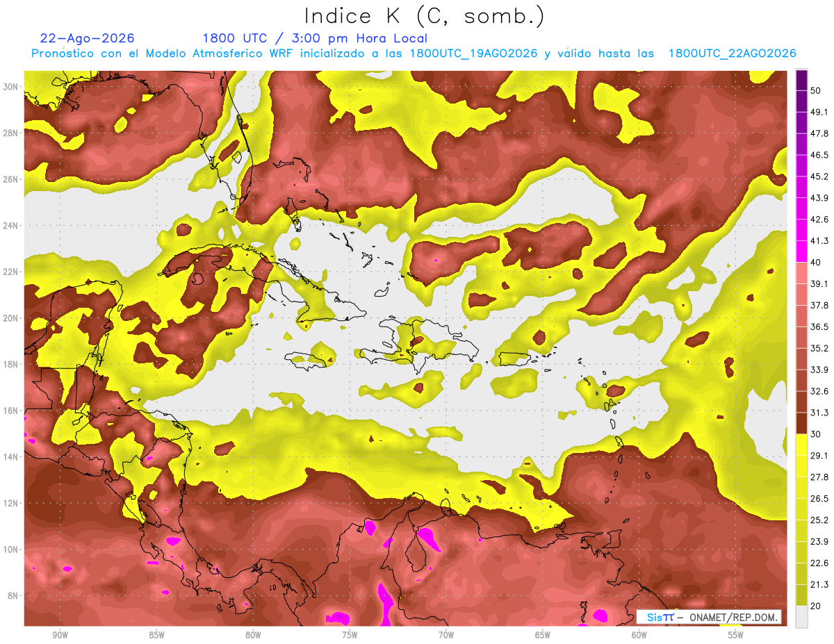
Task: Click the colorbar value 42.6
Action: pos(819,220)
